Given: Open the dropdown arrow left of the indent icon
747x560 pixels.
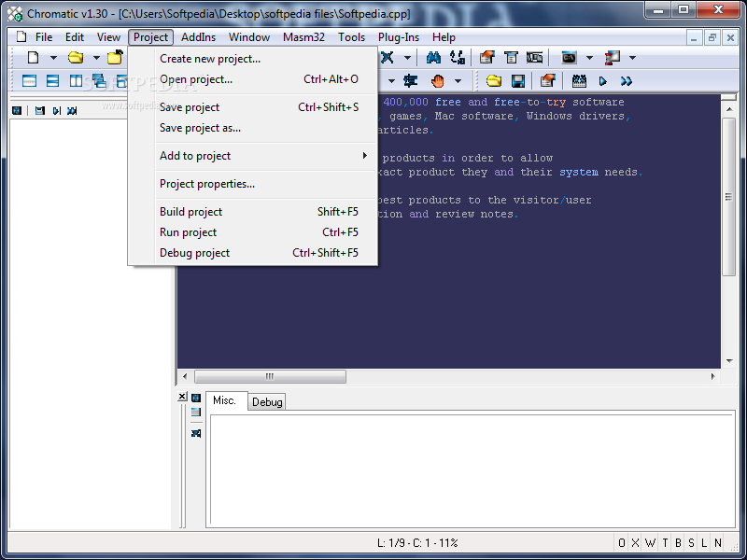Looking at the screenshot, I should tap(391, 81).
